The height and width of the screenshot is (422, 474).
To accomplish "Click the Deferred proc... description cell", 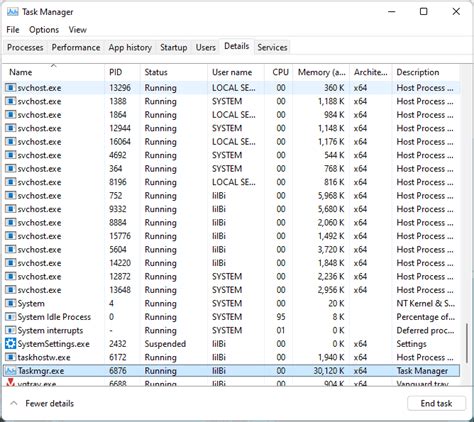I will [x=425, y=330].
